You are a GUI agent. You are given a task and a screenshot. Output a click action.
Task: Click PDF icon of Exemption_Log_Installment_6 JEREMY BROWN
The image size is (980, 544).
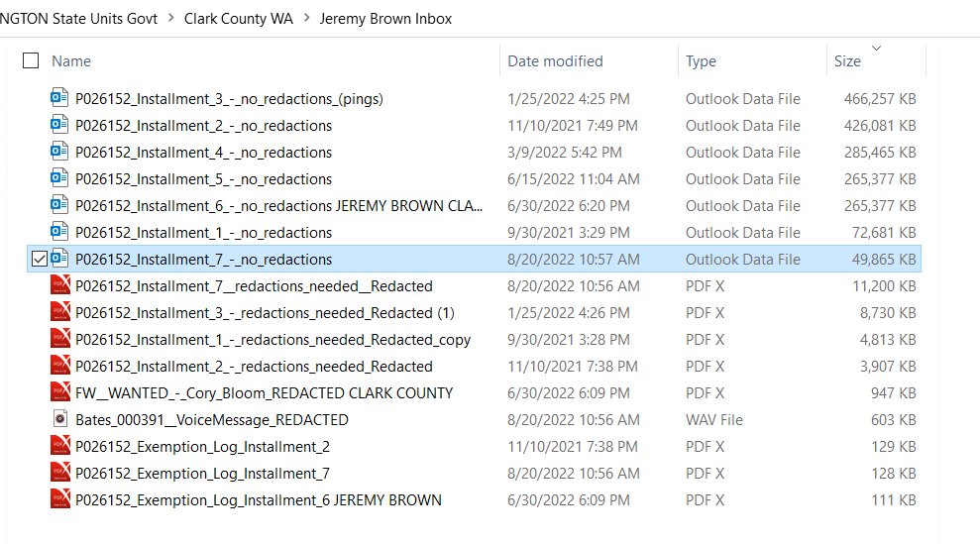pos(60,499)
